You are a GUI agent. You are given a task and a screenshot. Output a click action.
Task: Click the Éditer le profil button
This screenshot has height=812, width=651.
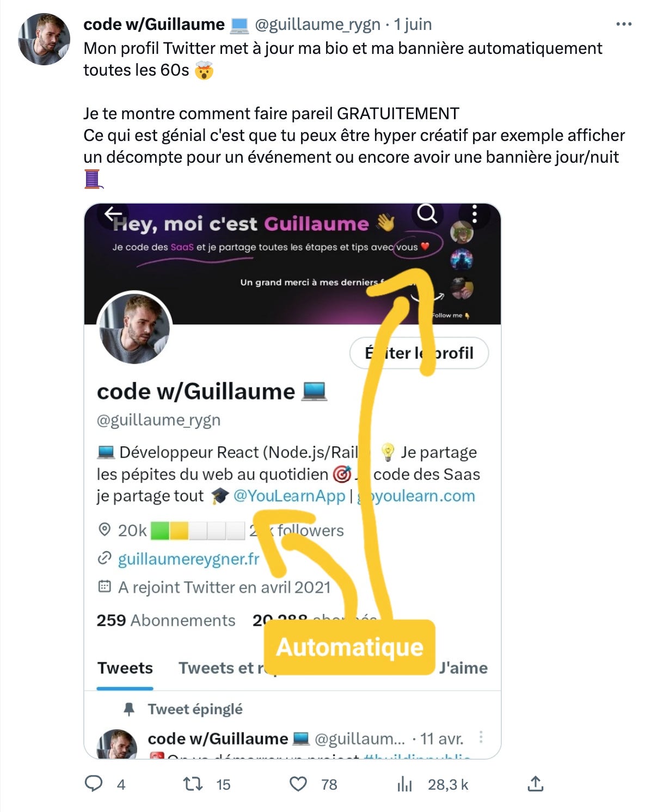click(x=419, y=353)
